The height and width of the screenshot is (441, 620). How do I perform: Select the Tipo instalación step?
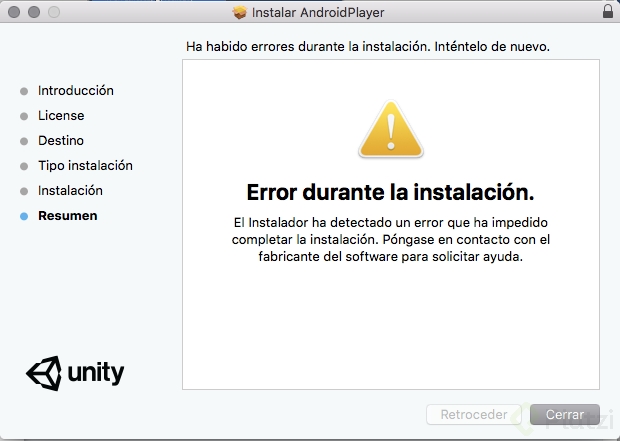click(85, 165)
